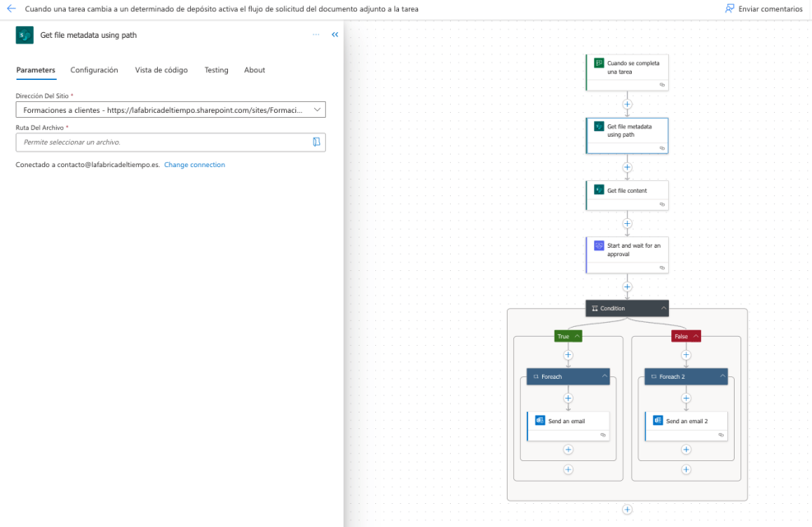This screenshot has width=812, height=527.
Task: Collapse the Condition block
Action: 663,308
